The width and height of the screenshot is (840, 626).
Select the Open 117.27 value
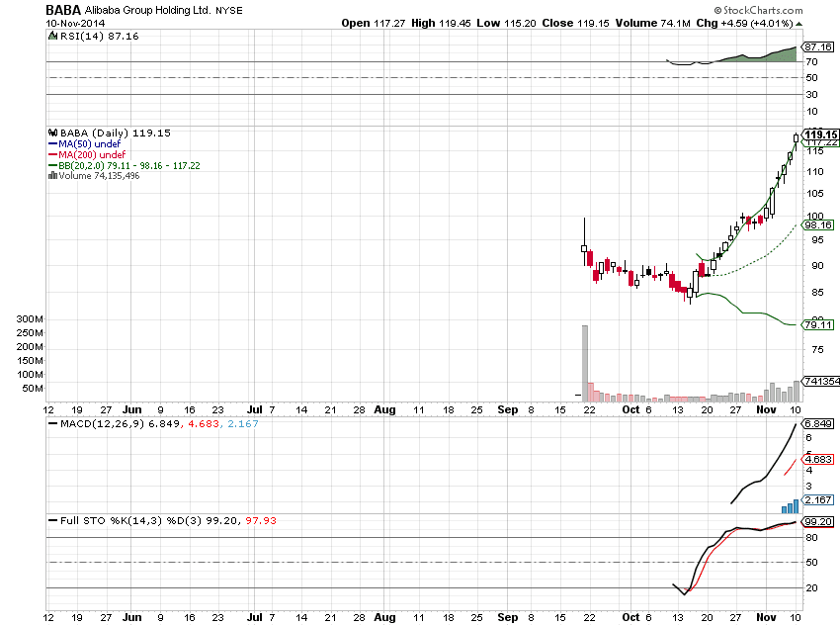coord(374,23)
